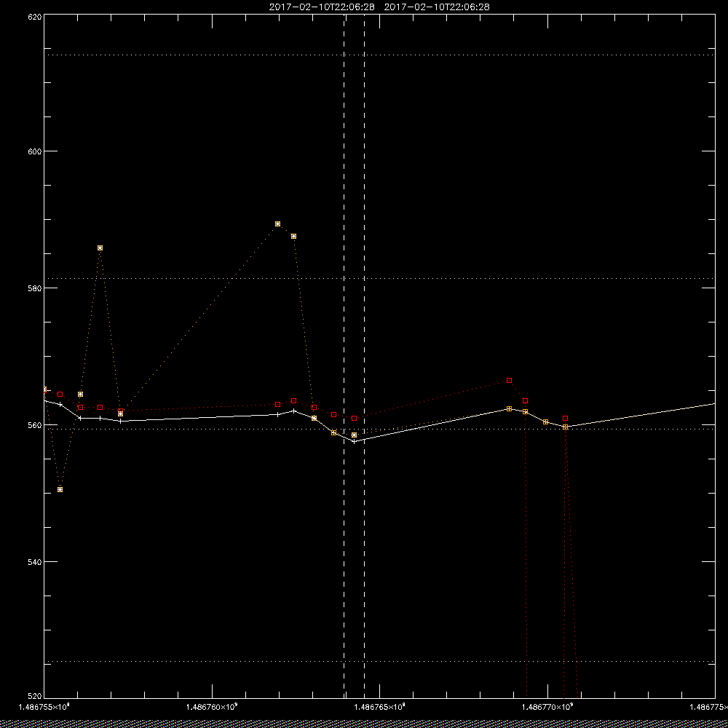Click the second 2017-02-10T22:06:28 timestamp in title
The width and height of the screenshot is (728, 728).
tap(437, 7)
